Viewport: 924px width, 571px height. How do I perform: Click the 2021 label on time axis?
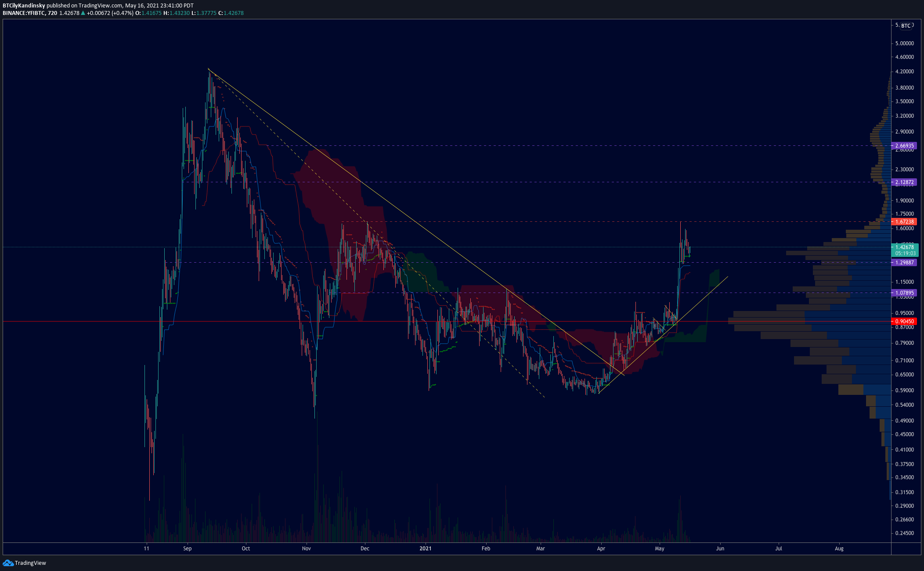(x=426, y=548)
